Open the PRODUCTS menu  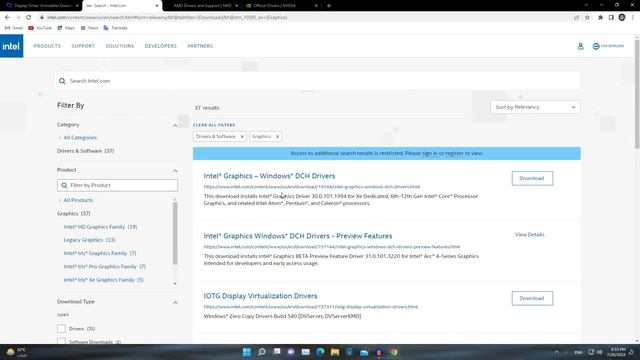(47, 46)
